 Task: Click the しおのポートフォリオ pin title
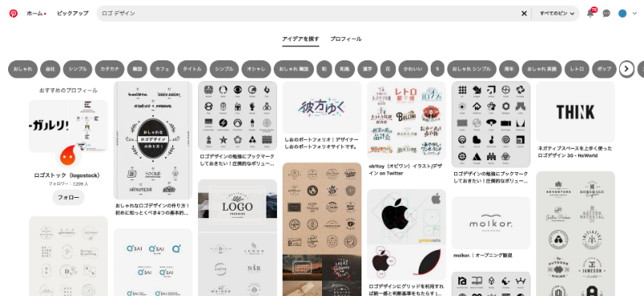[x=321, y=143]
